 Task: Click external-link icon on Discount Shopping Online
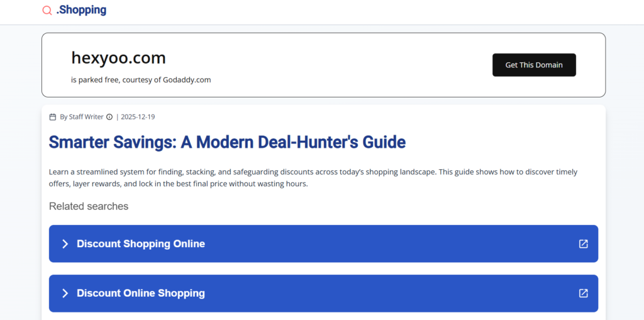(583, 244)
